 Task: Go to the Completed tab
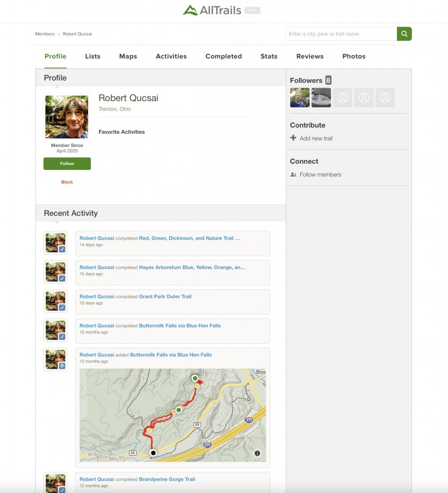click(x=223, y=56)
